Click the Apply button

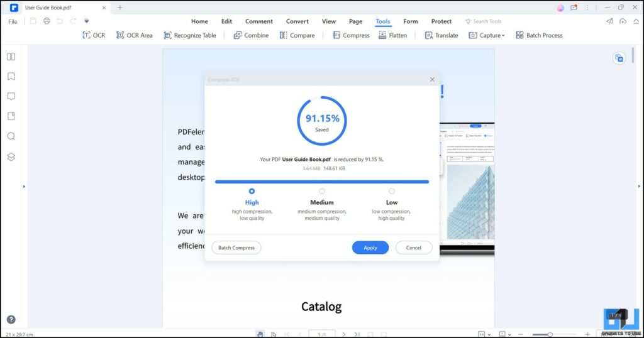pos(370,248)
